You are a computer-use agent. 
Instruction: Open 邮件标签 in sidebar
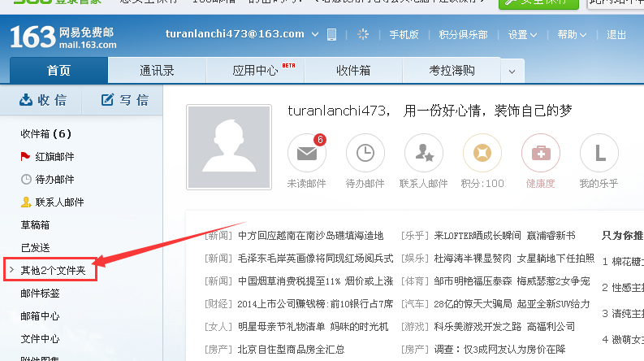point(41,294)
